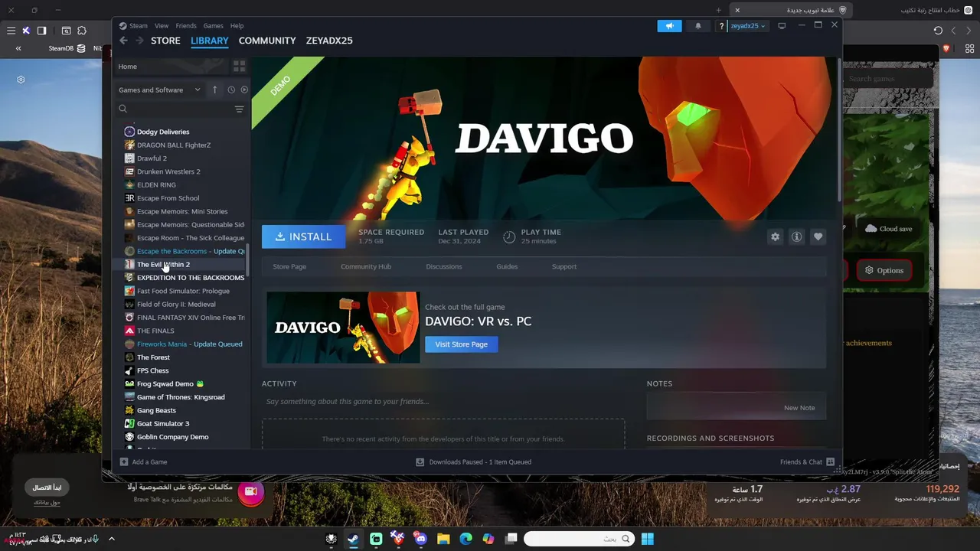Image resolution: width=980 pixels, height=551 pixels.
Task: Open Discord from the taskbar
Action: (x=420, y=539)
